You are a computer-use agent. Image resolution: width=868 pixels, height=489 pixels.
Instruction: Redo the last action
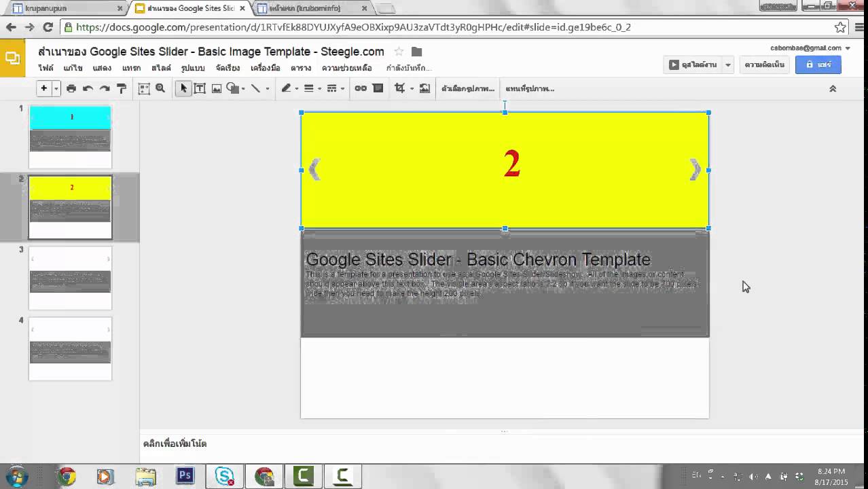point(105,88)
